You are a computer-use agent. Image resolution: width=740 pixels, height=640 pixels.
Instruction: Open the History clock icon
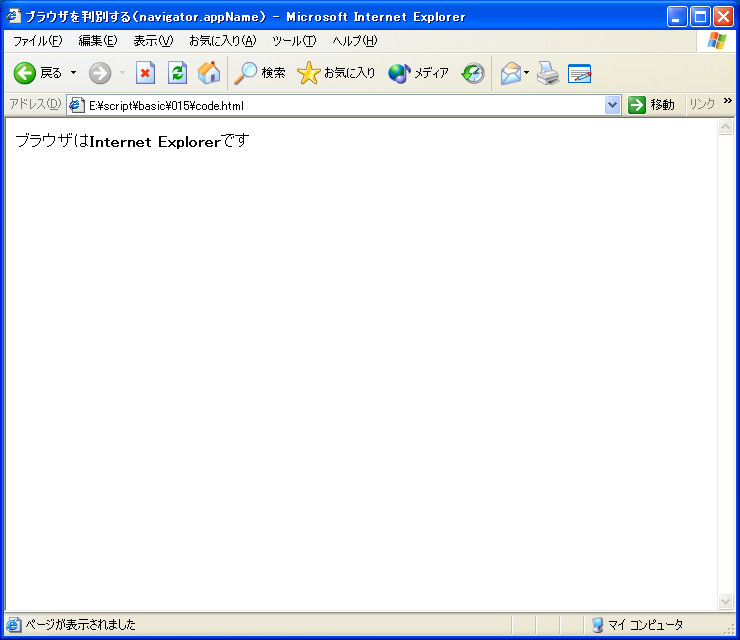(473, 73)
